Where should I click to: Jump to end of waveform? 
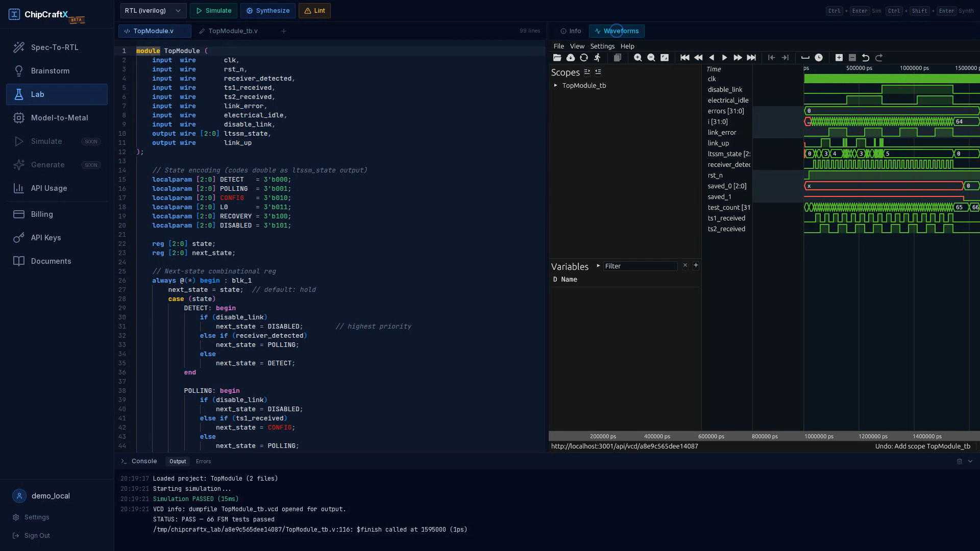point(751,58)
